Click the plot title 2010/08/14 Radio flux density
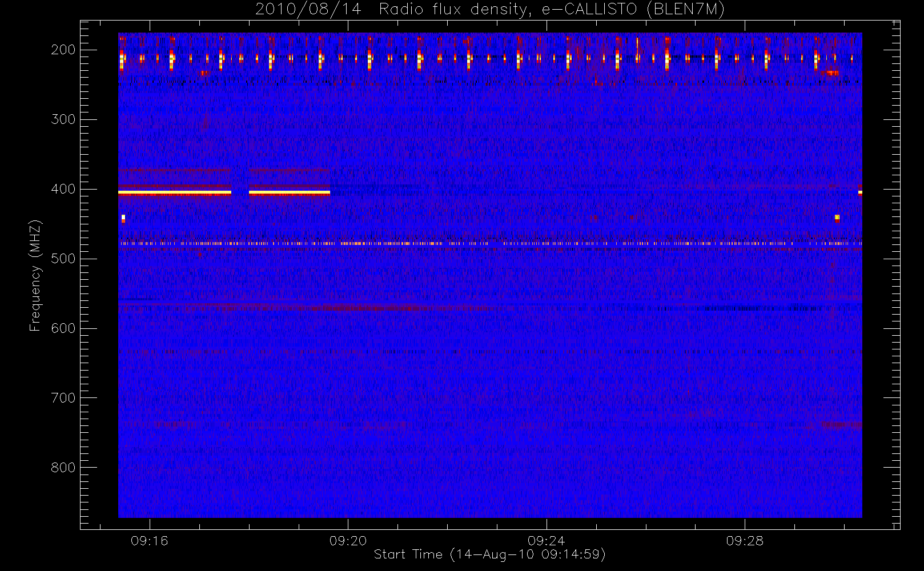Image resolution: width=924 pixels, height=571 pixels. click(489, 9)
